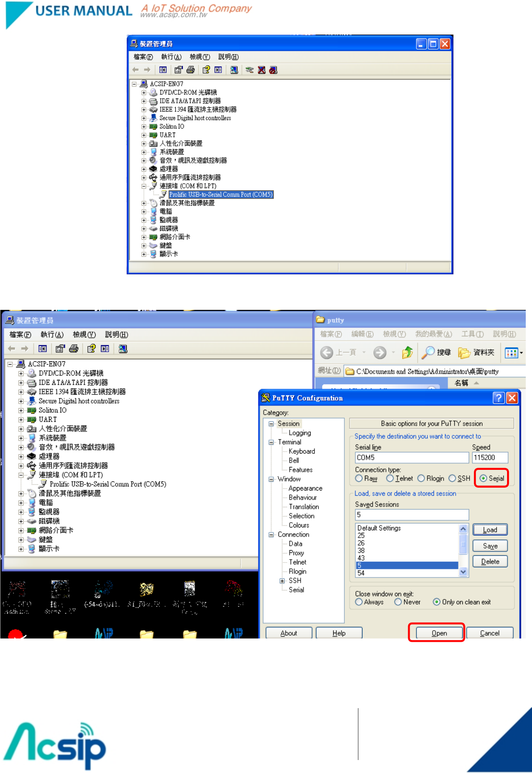This screenshot has width=532, height=773.
Task: Click Help icon in bottom Device Manager toolbar
Action: coord(91,349)
